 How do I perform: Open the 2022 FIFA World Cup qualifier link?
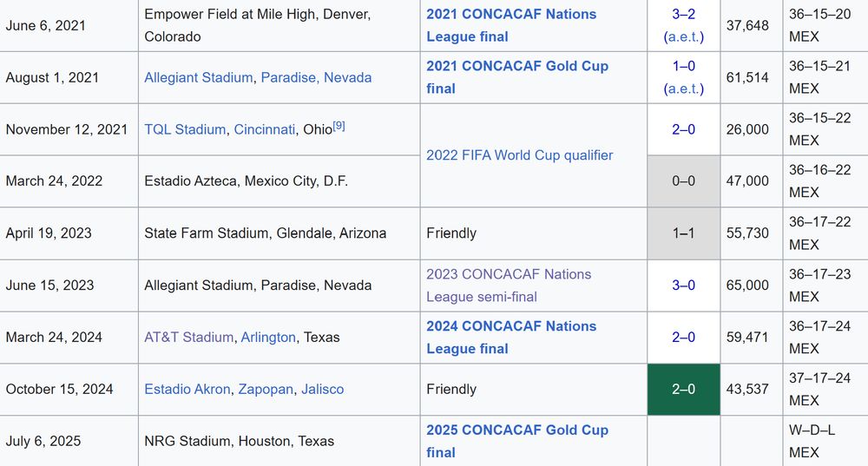tap(519, 155)
